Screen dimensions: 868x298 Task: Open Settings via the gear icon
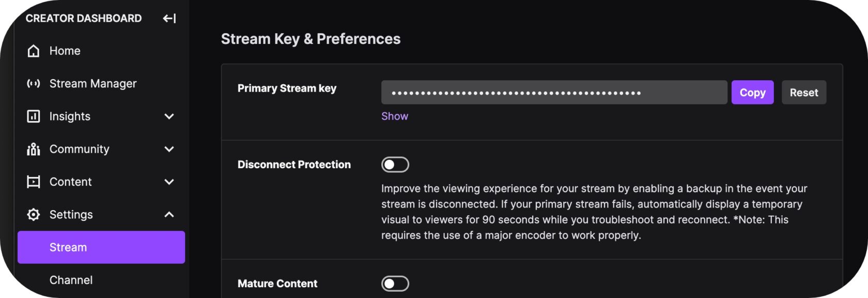pyautogui.click(x=33, y=214)
